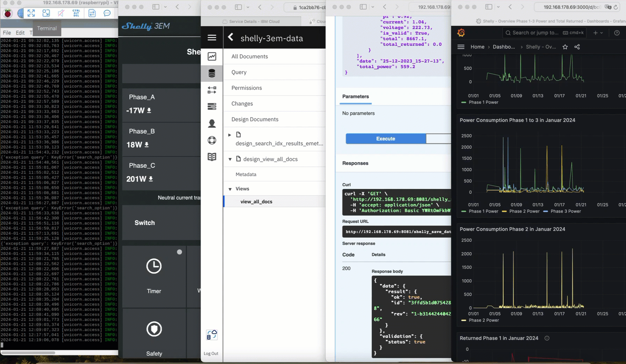Share the Shelly dashboard
626x364 pixels.
click(x=577, y=47)
